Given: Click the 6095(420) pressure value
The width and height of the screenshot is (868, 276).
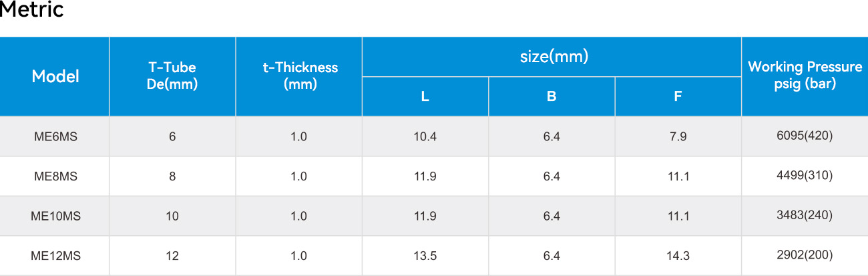Looking at the screenshot, I should click(805, 136).
